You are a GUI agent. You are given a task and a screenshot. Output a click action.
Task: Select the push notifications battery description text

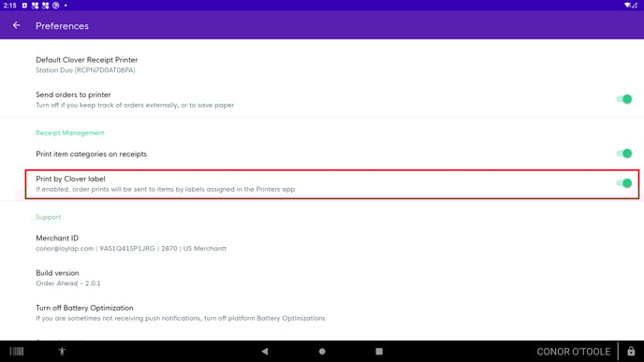181,318
